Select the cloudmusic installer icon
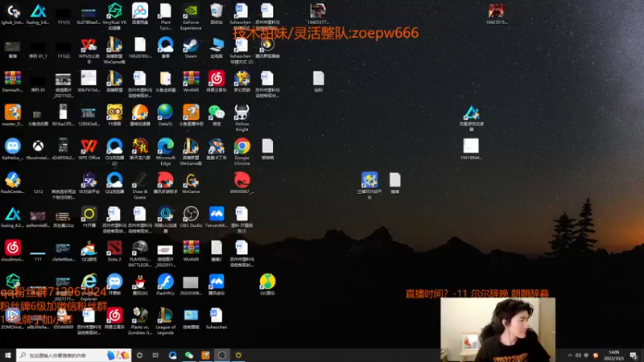This screenshot has height=362, width=644. click(x=13, y=251)
